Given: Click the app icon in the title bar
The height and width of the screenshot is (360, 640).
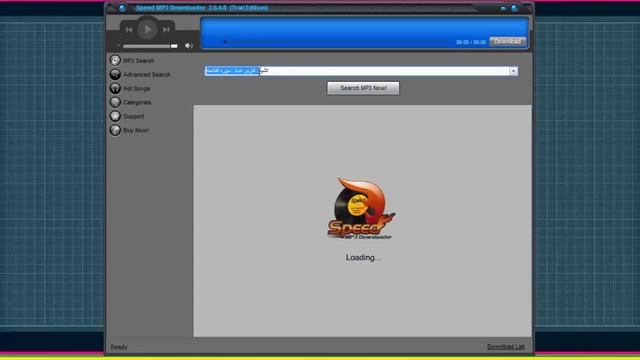Looking at the screenshot, I should tap(122, 8).
